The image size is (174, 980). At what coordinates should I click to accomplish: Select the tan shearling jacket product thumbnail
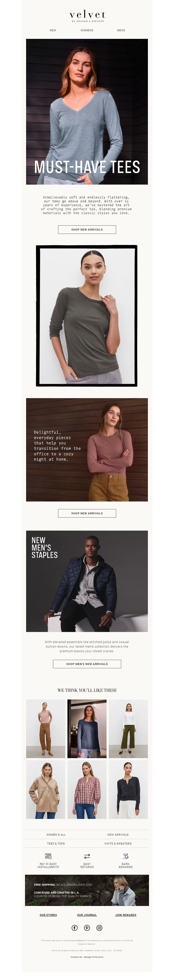coord(46,789)
